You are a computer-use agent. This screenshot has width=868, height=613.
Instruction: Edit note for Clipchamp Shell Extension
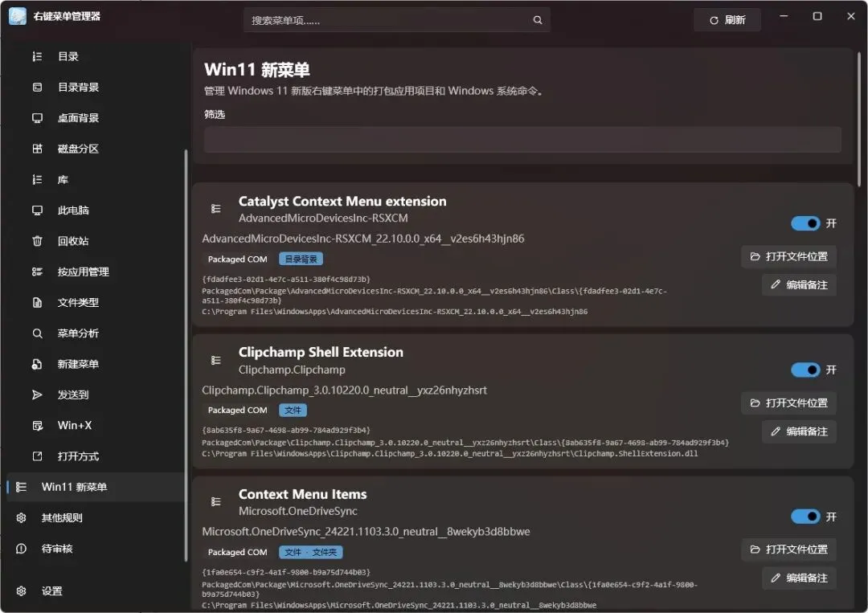point(800,431)
